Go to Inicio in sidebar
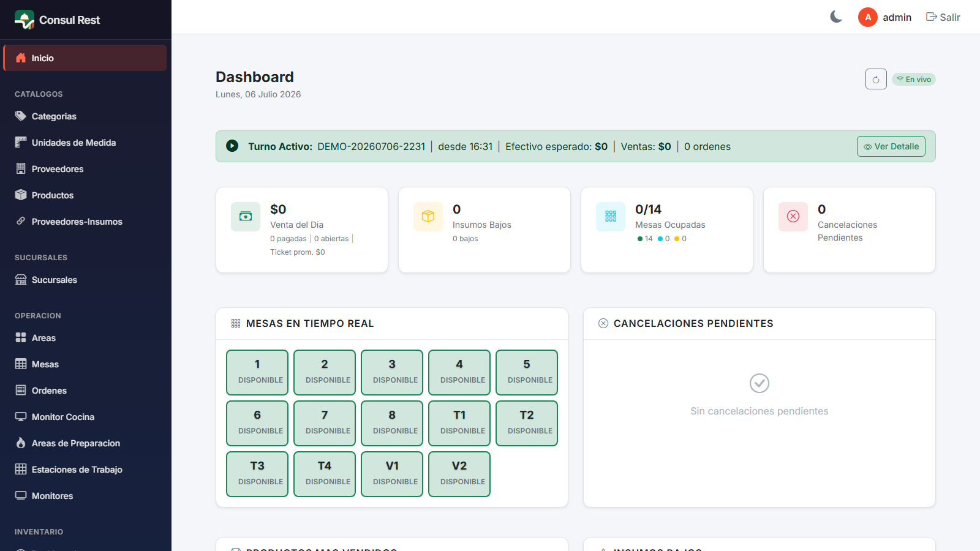 pyautogui.click(x=85, y=58)
